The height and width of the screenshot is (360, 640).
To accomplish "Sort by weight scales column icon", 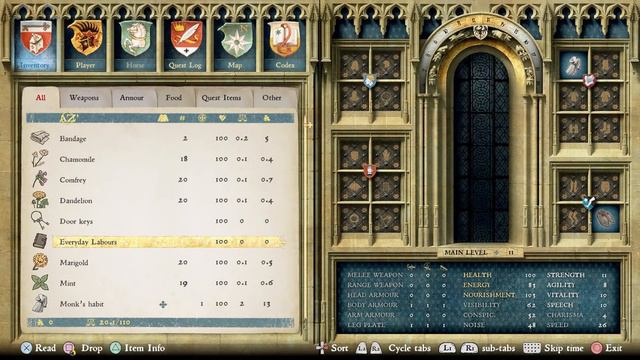I will pos(242,118).
